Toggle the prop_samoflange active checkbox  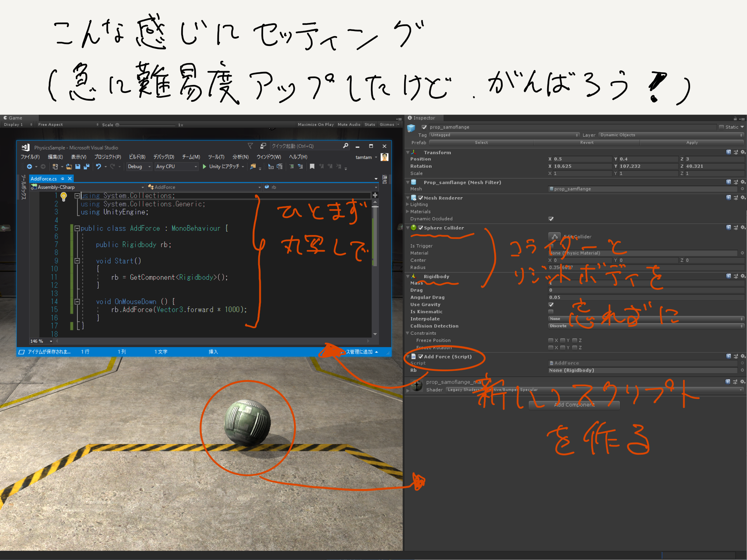coord(424,127)
